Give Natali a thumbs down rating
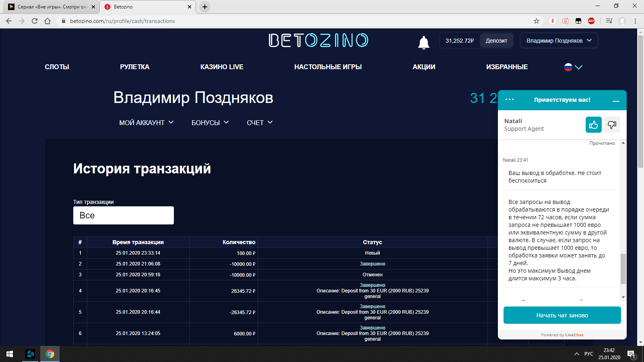644x362 pixels. click(612, 125)
